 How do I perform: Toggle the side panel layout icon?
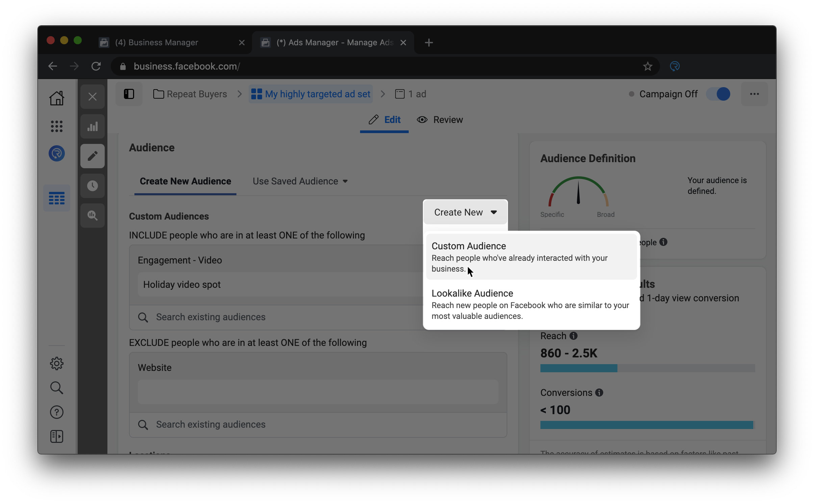[129, 94]
